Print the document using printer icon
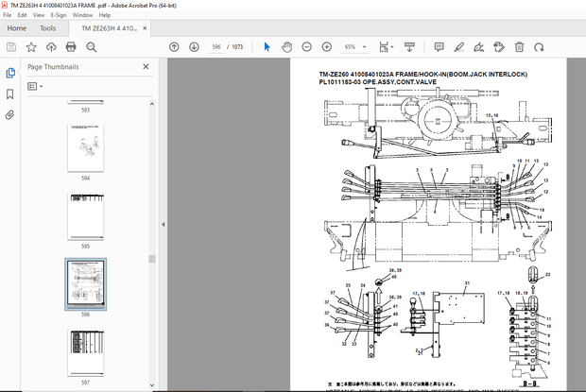The height and width of the screenshot is (392, 586). [71, 47]
